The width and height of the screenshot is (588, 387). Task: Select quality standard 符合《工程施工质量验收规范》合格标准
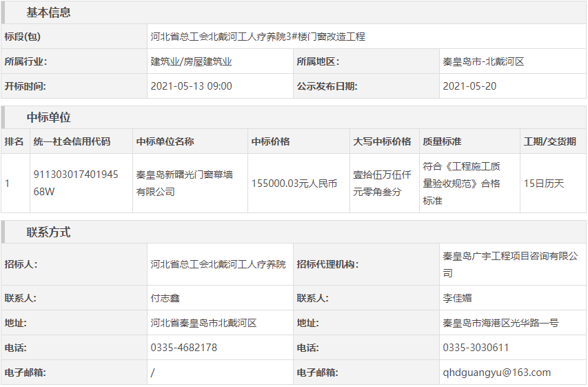[462, 183]
